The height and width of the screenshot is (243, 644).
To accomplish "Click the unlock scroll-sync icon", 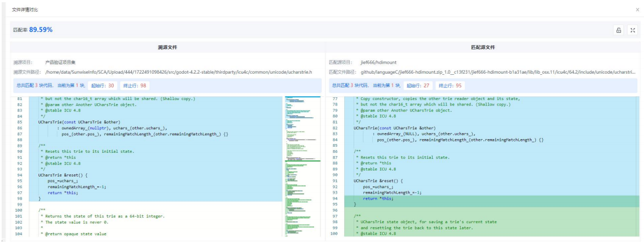I will [618, 30].
